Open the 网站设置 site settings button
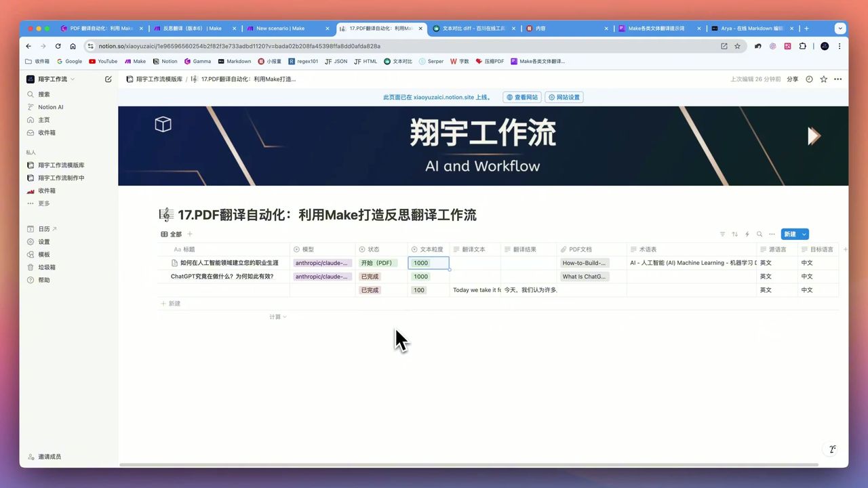The height and width of the screenshot is (488, 868). pyautogui.click(x=564, y=97)
